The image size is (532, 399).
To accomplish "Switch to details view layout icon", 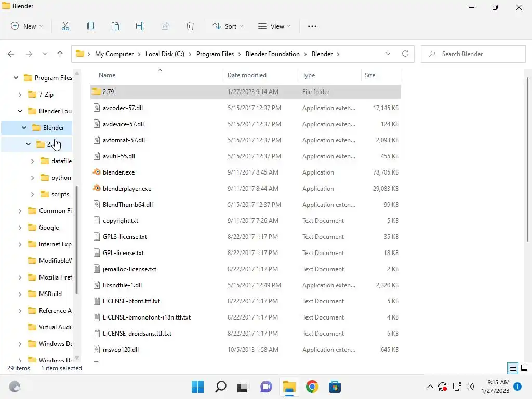I will (x=513, y=368).
